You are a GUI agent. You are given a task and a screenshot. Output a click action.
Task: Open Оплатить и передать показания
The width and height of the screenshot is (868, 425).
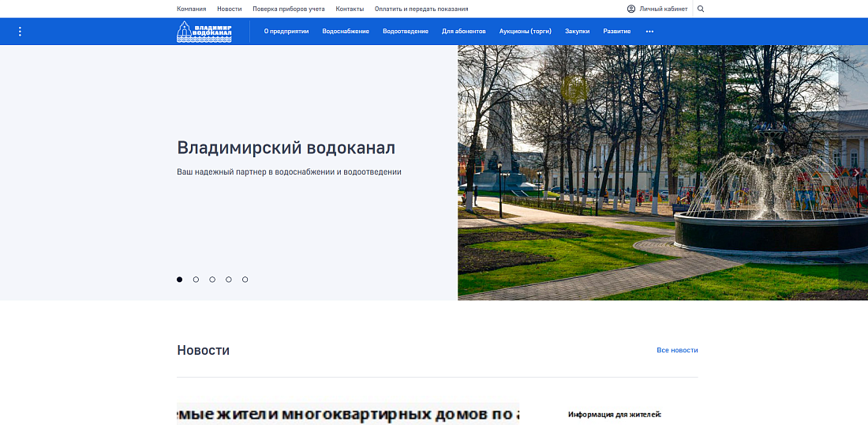421,9
